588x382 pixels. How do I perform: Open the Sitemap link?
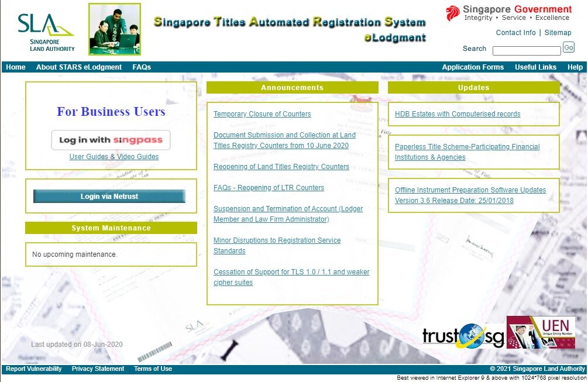558,33
